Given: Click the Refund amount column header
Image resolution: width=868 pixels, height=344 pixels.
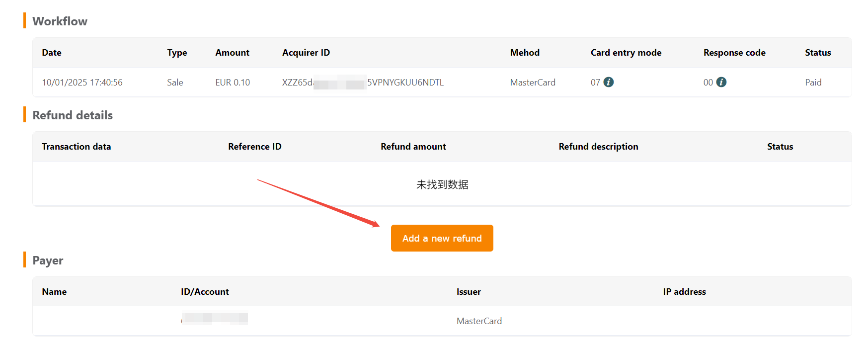Looking at the screenshot, I should 413,147.
